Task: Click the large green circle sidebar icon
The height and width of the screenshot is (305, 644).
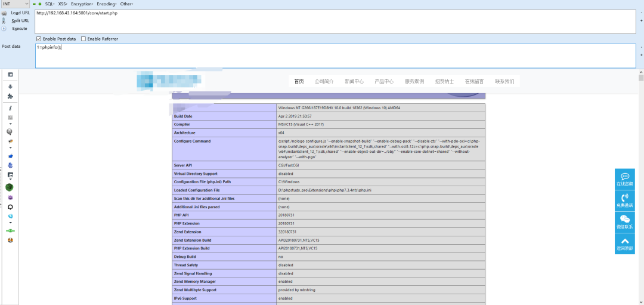Action: pyautogui.click(x=10, y=187)
